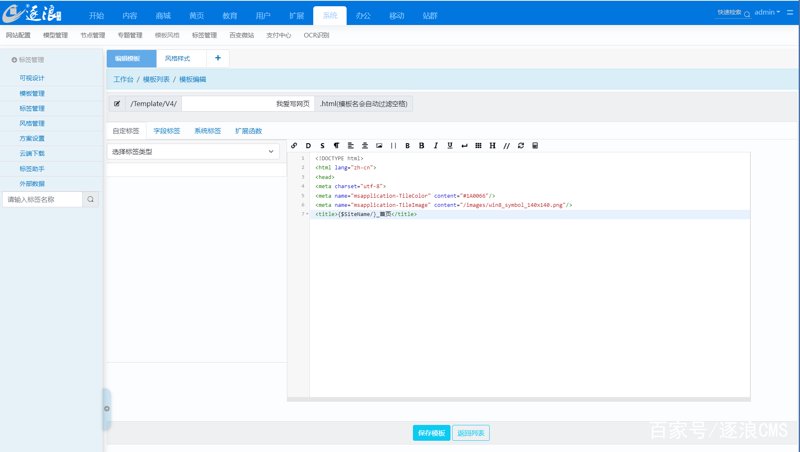Go to 百变微站 in sub navigation

(x=242, y=35)
